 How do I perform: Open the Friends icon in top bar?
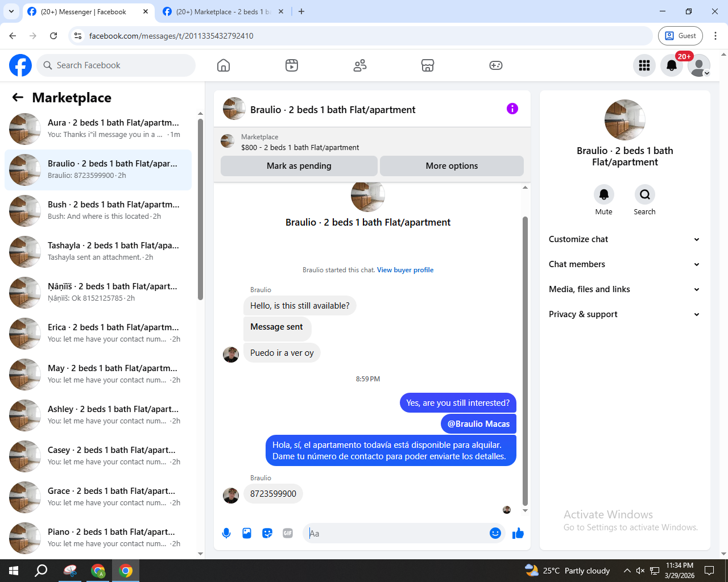tap(360, 65)
